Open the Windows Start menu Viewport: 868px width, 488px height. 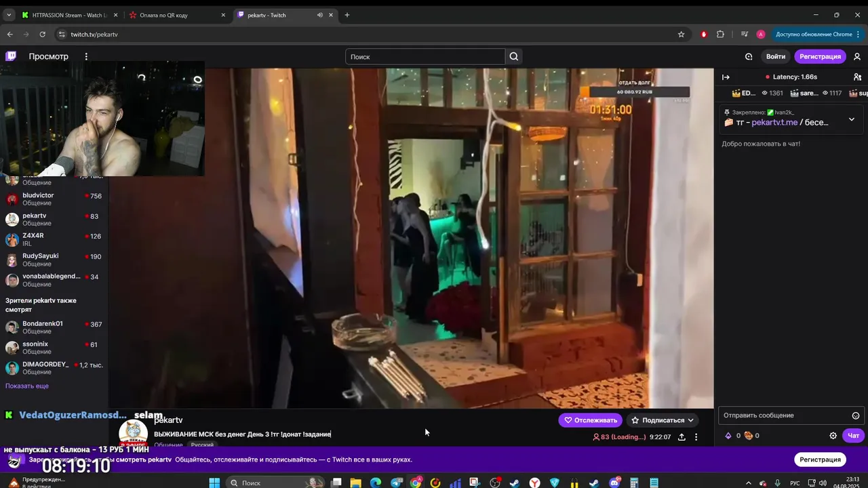[214, 483]
